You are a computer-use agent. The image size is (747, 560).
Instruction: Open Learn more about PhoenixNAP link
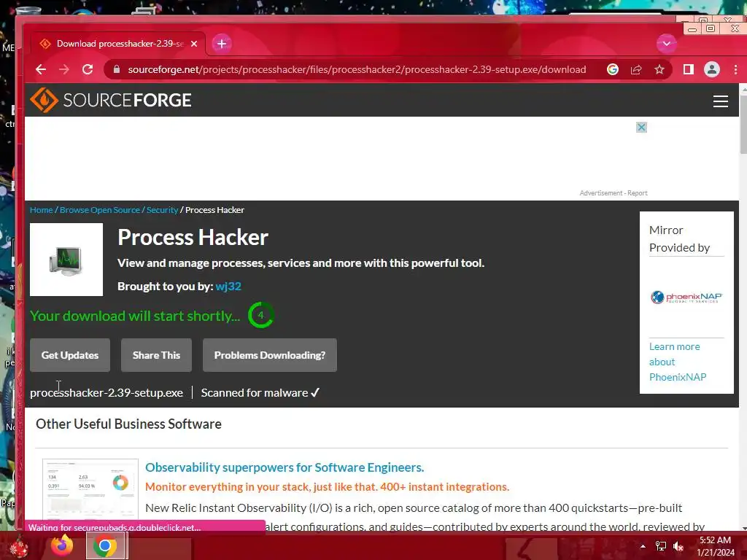click(678, 362)
